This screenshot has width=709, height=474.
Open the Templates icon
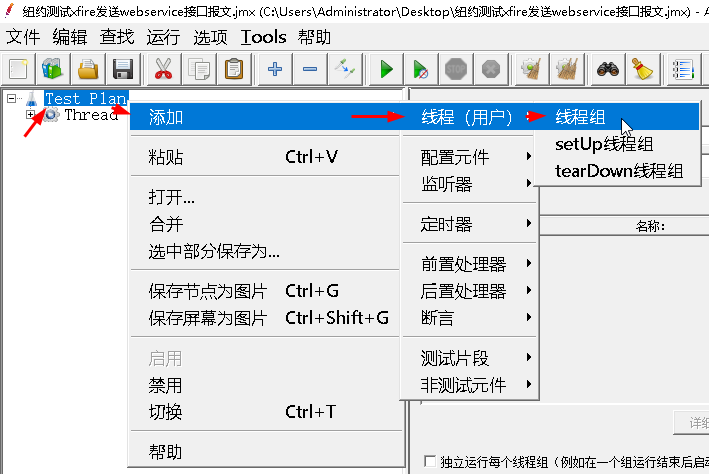click(x=53, y=69)
